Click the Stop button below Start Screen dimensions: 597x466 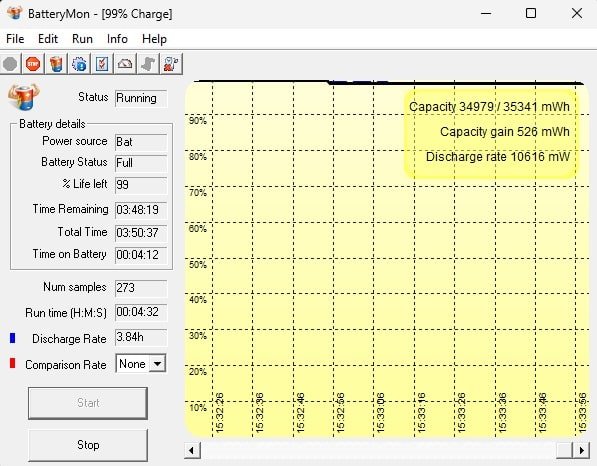pos(88,445)
